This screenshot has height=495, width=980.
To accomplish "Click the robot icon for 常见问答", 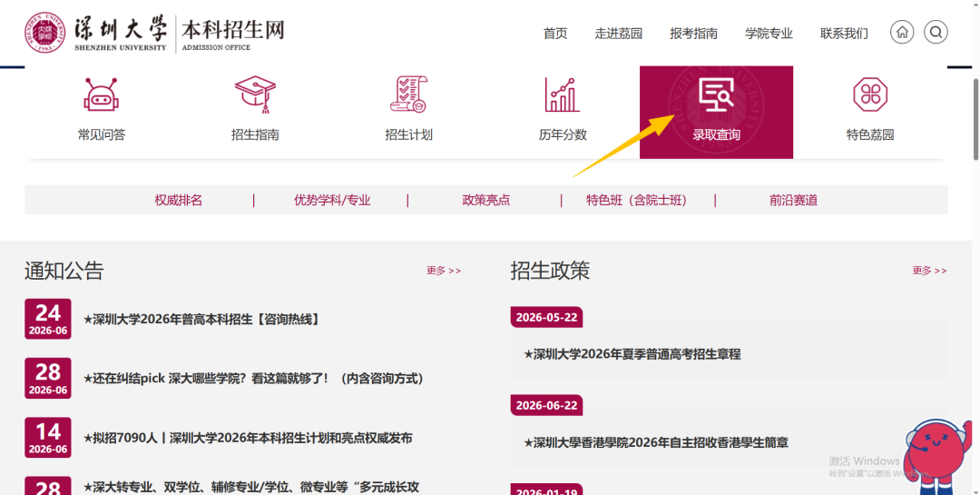I will pos(102,94).
